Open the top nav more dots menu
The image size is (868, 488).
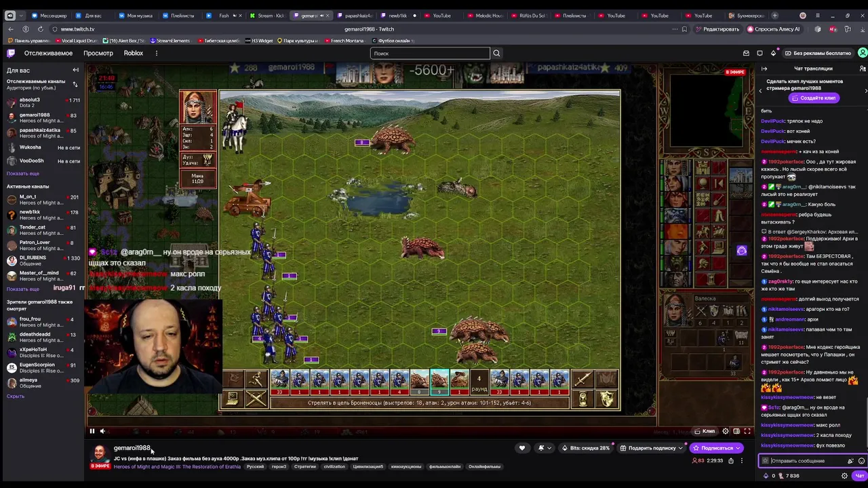156,53
